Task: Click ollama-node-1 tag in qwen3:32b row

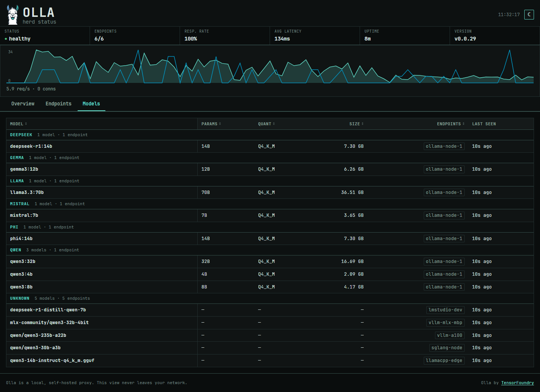Action: pos(444,261)
